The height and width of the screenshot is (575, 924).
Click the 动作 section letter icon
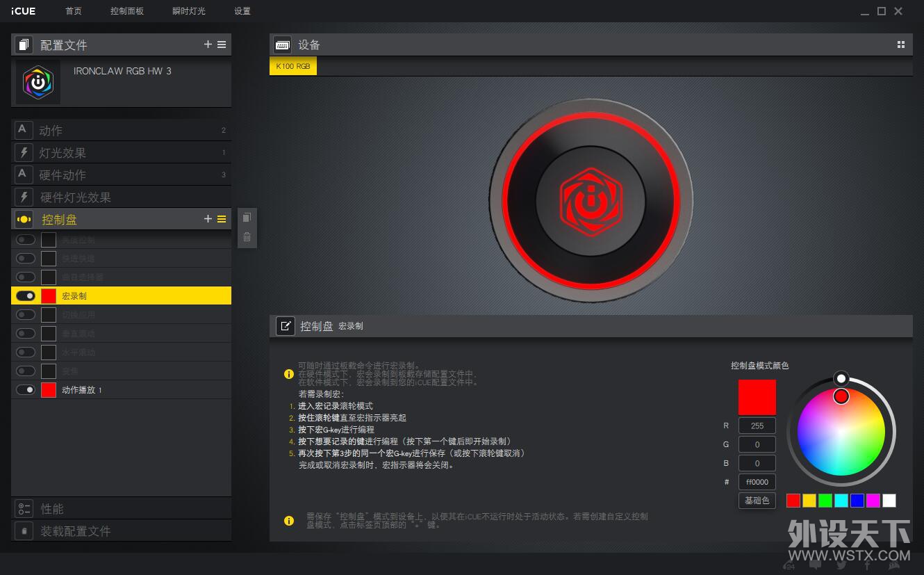coord(23,130)
